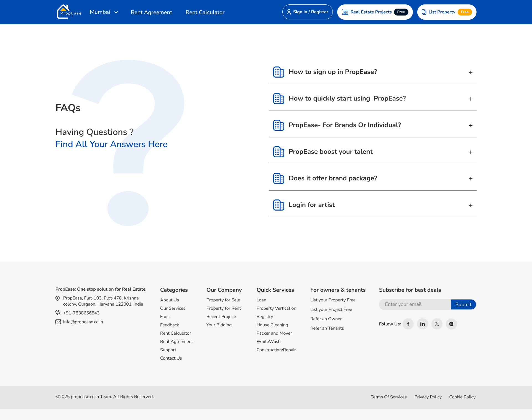Open Your Bidding link
Image resolution: width=532 pixels, height=420 pixels.
219,325
